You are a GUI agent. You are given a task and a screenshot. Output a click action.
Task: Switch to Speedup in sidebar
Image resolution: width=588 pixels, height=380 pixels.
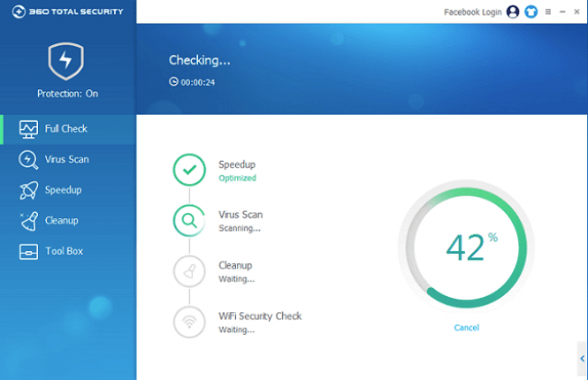pyautogui.click(x=68, y=190)
